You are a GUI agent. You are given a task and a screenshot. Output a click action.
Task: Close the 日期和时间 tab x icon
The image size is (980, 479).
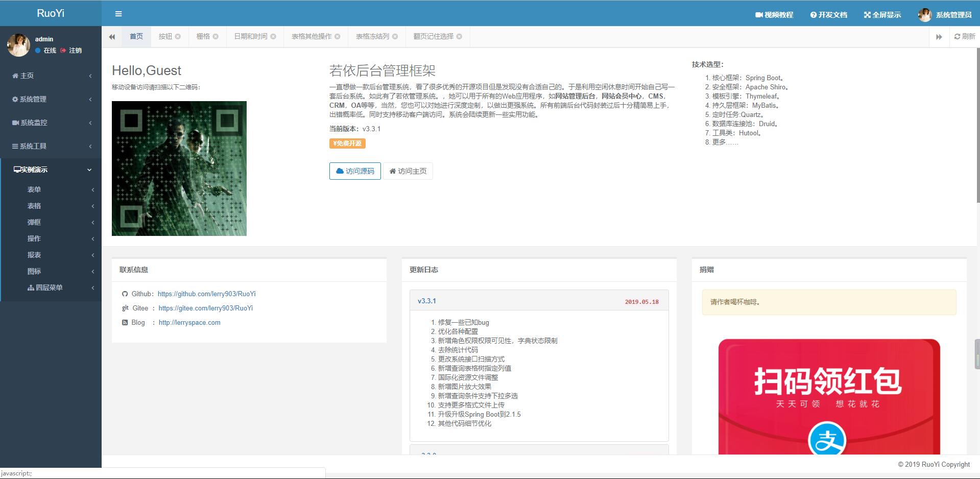tap(273, 36)
